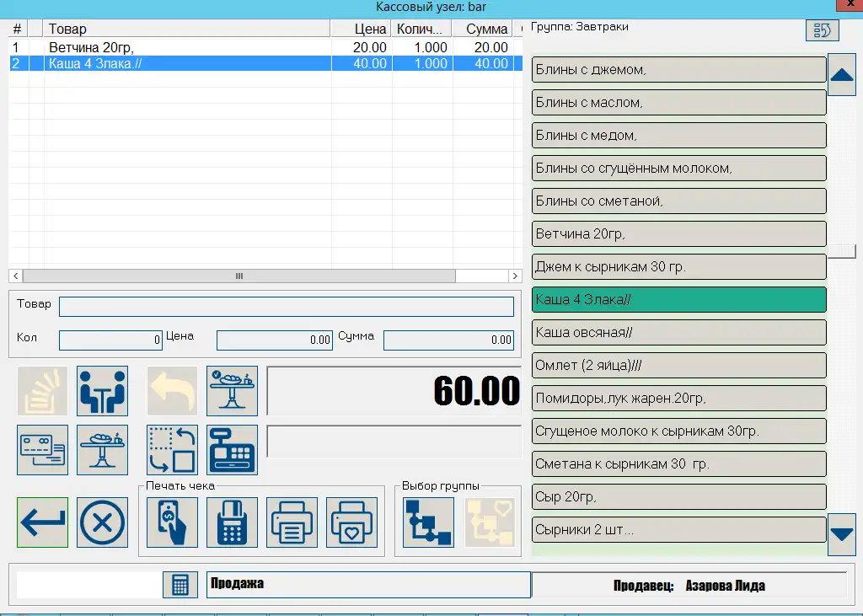Click the 'Кол' quantity input field

tap(110, 340)
